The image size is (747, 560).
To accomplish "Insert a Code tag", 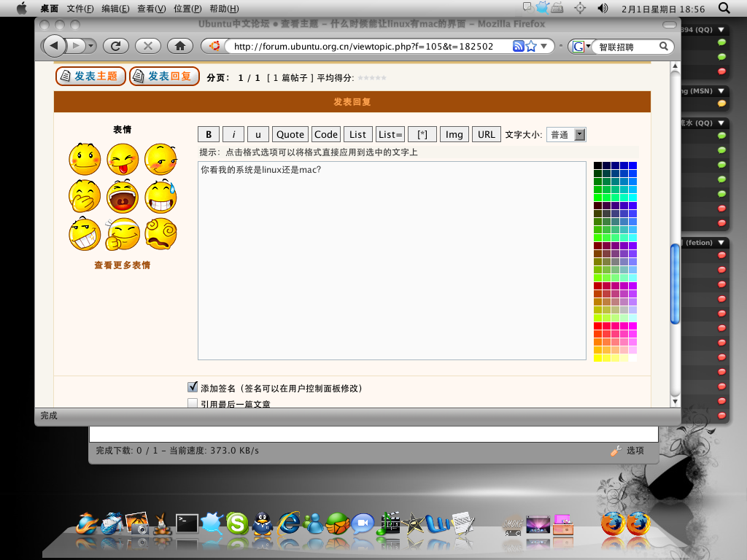I will coord(326,134).
